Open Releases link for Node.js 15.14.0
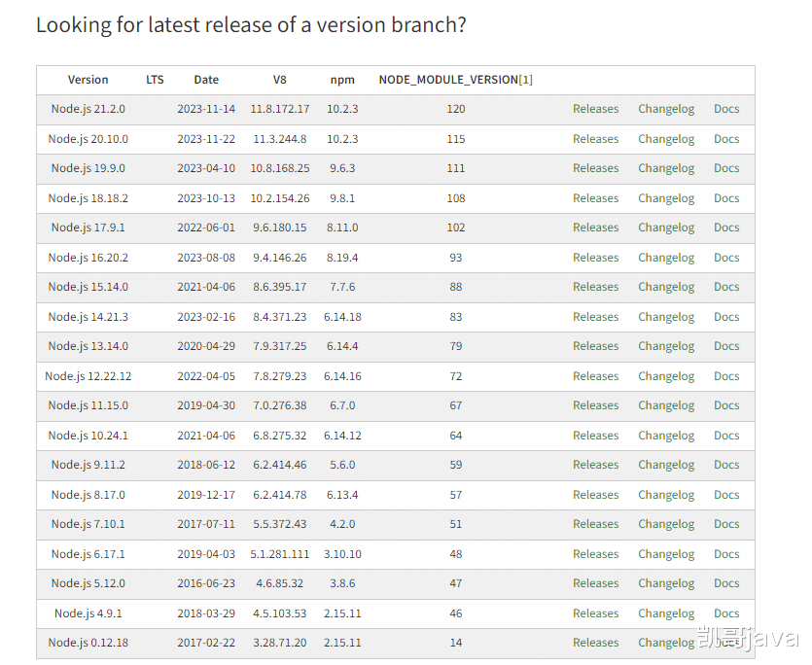This screenshot has width=812, height=665. click(595, 287)
